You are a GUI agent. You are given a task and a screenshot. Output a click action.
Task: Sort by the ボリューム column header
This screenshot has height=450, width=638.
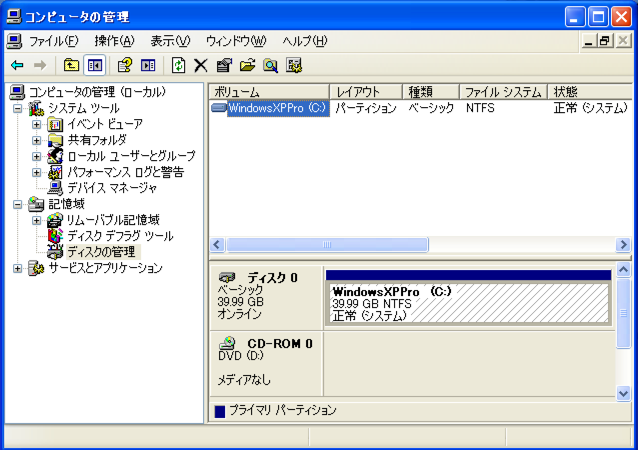click(269, 92)
